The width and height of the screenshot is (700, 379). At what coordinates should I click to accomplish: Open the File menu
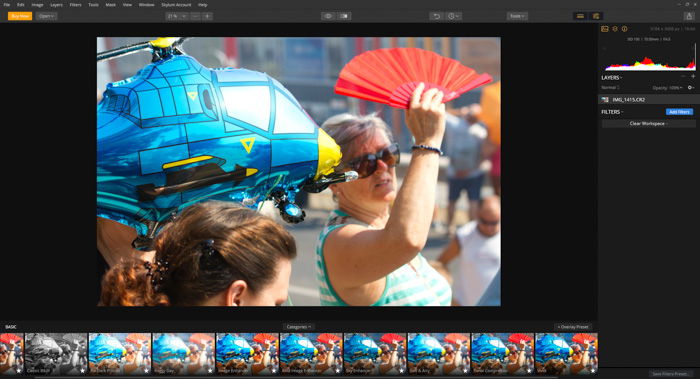[7, 5]
